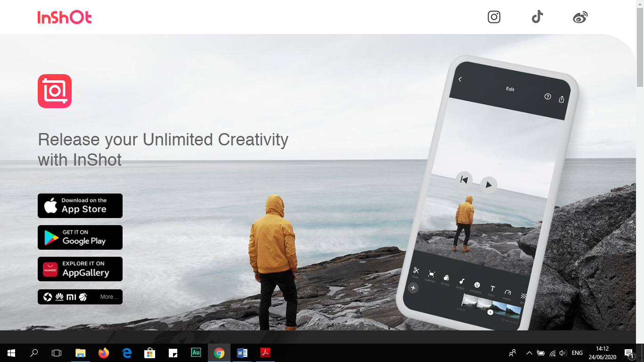Image resolution: width=644 pixels, height=362 pixels.
Task: Click the Chrome icon in the taskbar
Action: tap(219, 353)
